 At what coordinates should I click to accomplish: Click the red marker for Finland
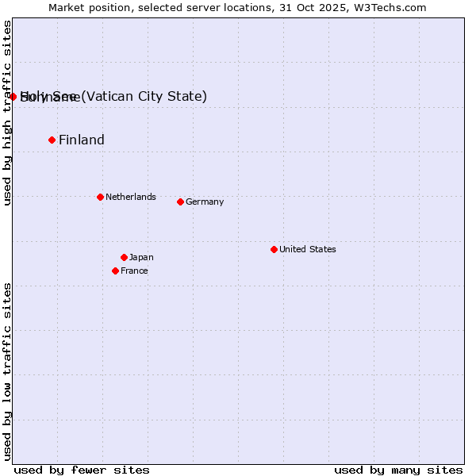point(52,140)
